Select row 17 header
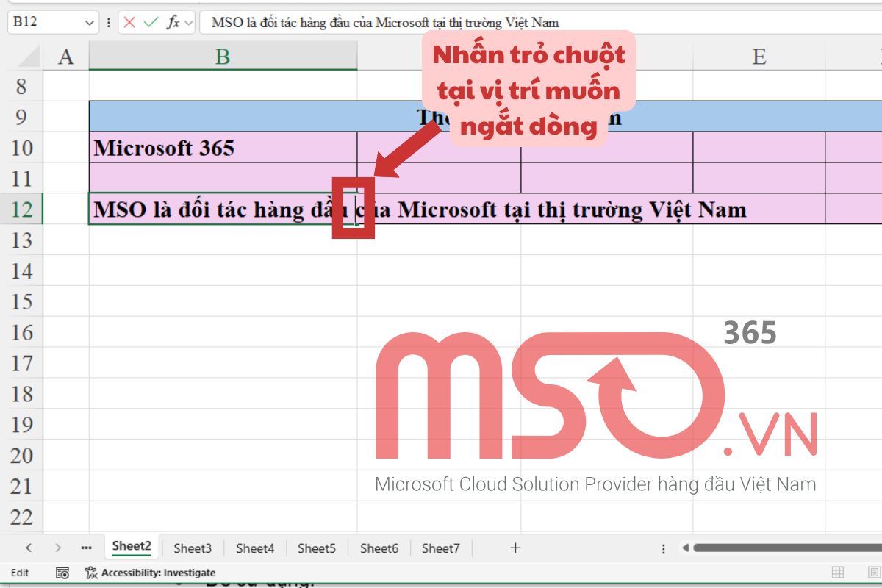The image size is (882, 588). click(21, 363)
